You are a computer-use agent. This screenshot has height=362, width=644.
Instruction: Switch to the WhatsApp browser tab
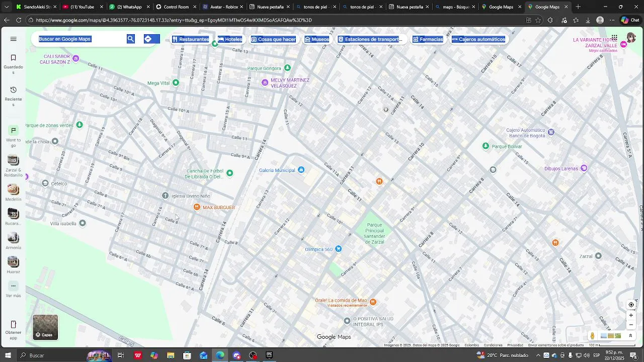pos(129,7)
